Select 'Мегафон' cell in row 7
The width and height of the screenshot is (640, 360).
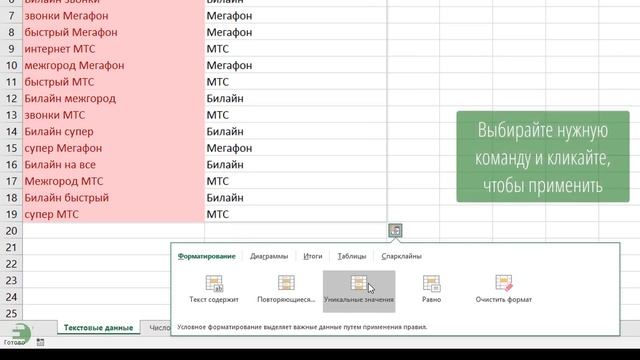coord(296,16)
